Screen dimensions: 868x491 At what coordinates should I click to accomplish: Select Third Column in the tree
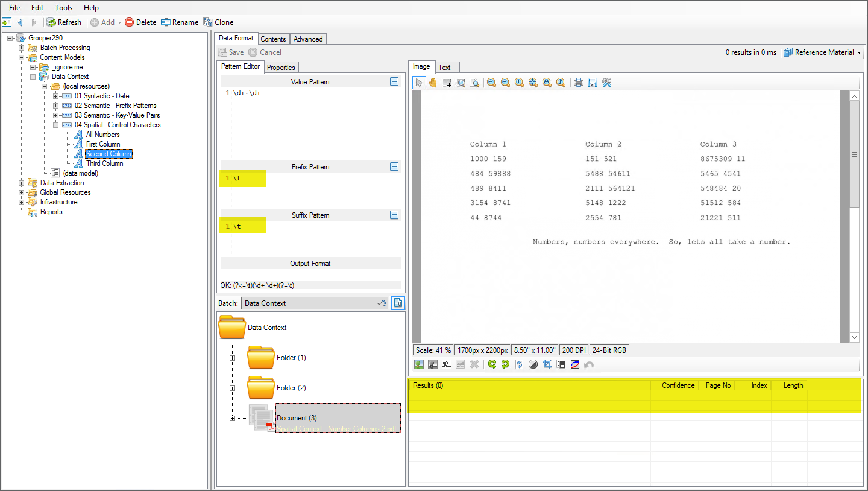tap(104, 163)
